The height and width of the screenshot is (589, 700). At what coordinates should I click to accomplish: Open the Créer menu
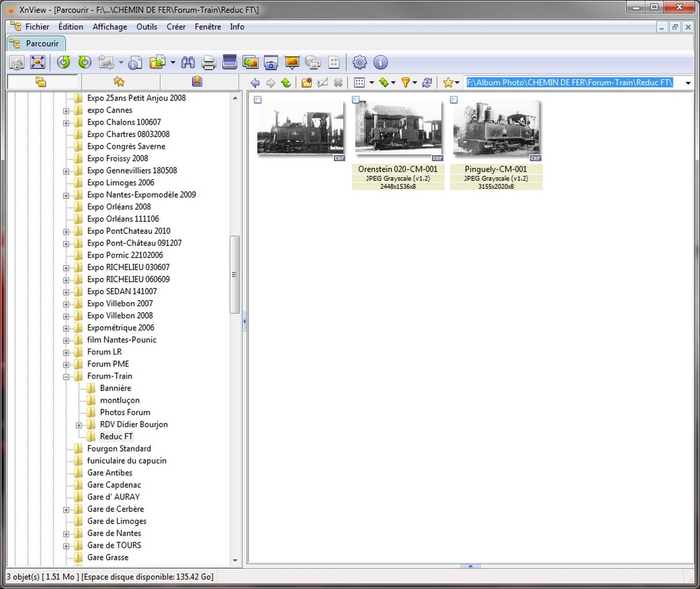tap(176, 27)
